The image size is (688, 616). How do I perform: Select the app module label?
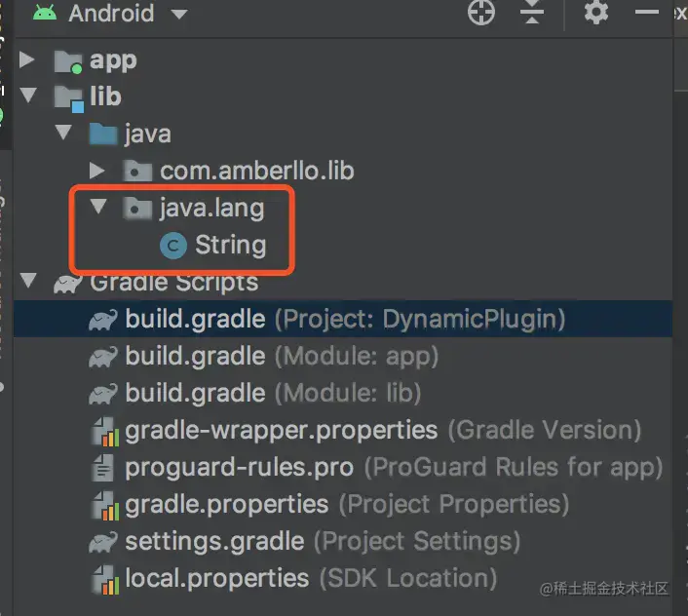point(113,61)
